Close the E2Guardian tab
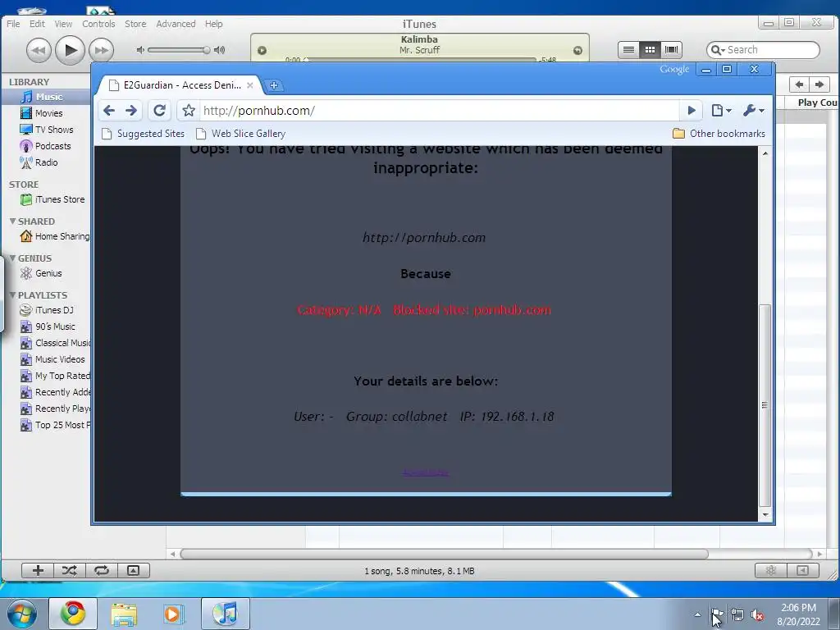840x630 pixels. [x=249, y=85]
